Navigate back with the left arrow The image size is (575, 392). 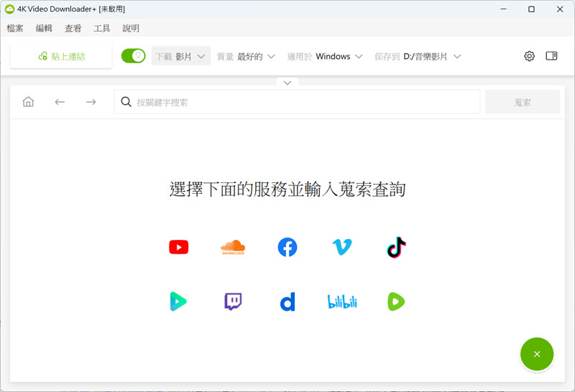point(60,102)
